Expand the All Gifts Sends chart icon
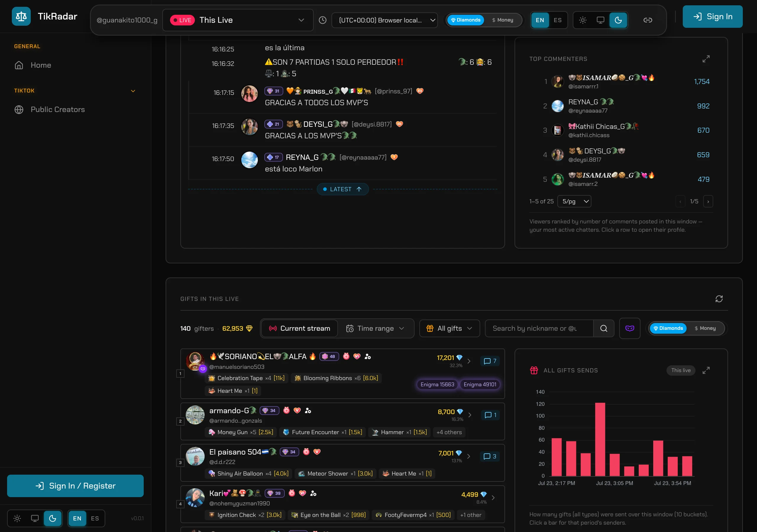This screenshot has width=757, height=532. tap(706, 371)
